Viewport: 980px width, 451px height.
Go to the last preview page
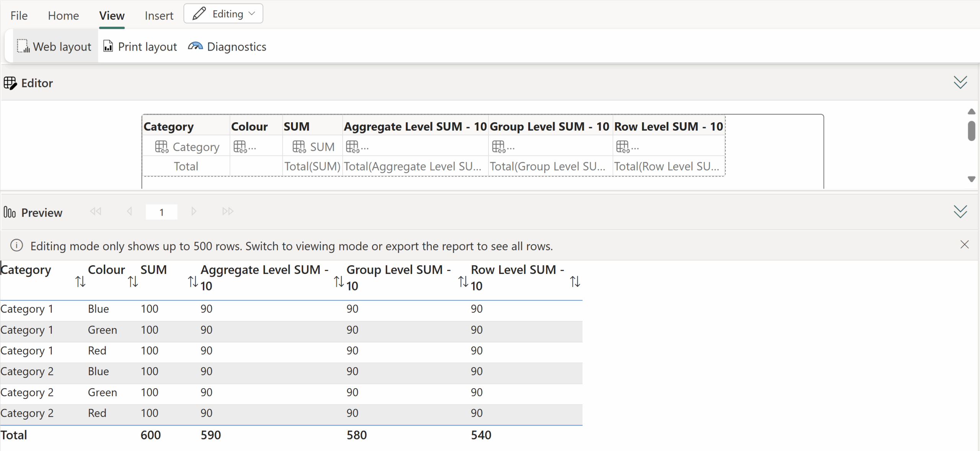point(228,212)
